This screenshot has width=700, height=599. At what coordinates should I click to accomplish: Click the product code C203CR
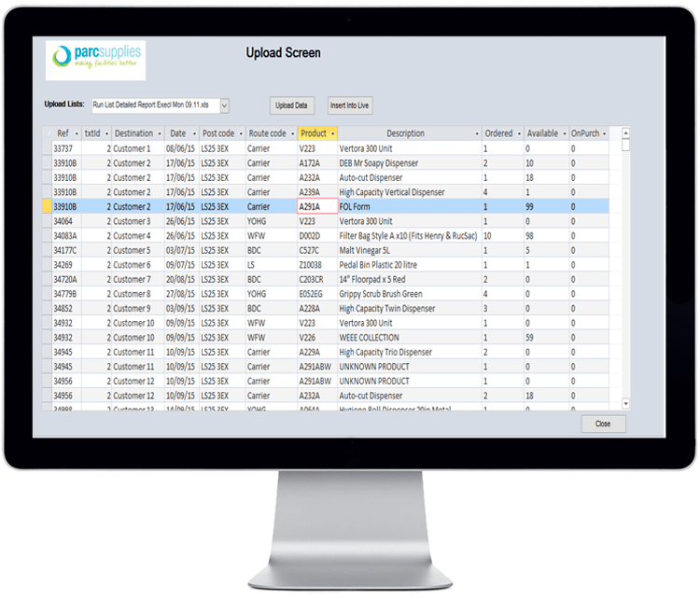[317, 279]
